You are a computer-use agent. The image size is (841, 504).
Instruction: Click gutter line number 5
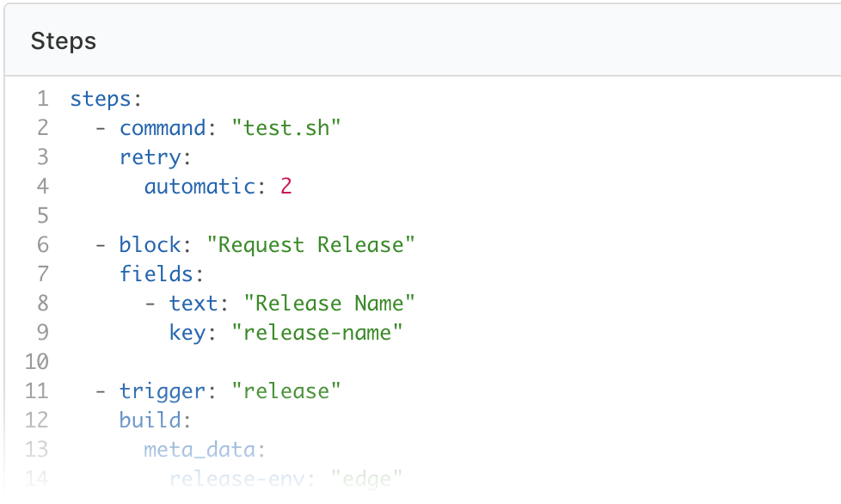pos(42,215)
